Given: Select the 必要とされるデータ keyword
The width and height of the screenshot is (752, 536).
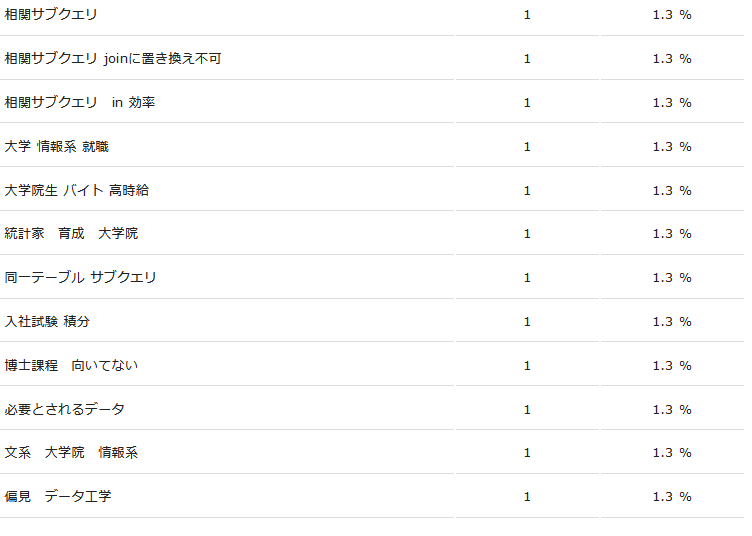Looking at the screenshot, I should (x=65, y=410).
